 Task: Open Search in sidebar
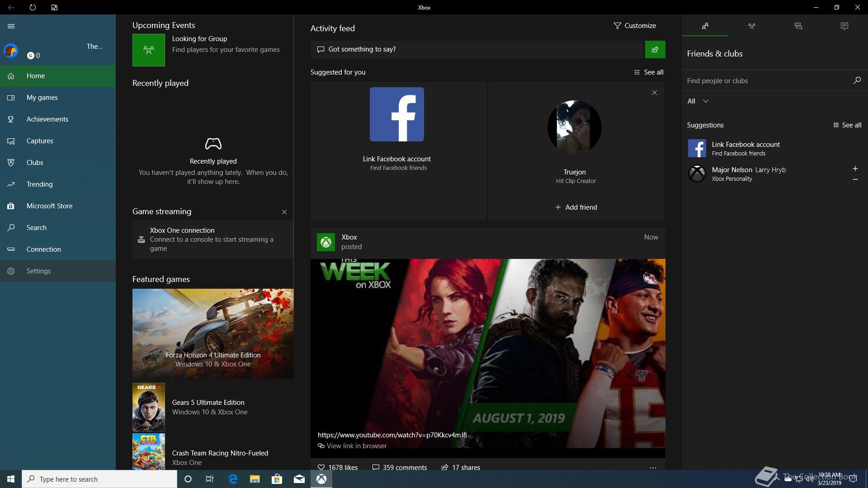[58, 228]
